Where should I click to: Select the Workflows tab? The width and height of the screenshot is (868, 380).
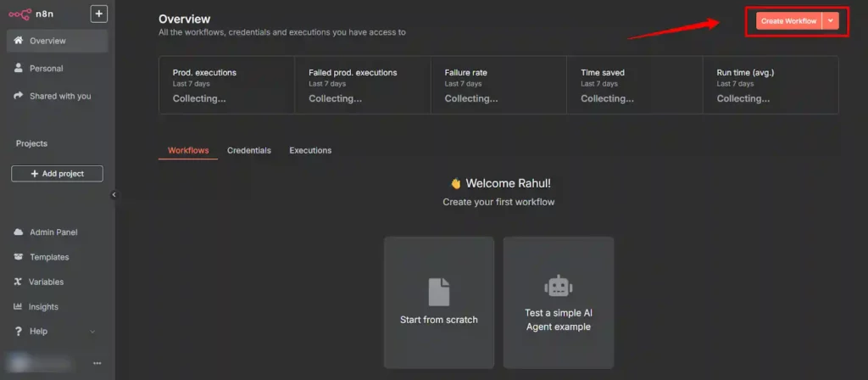click(188, 150)
